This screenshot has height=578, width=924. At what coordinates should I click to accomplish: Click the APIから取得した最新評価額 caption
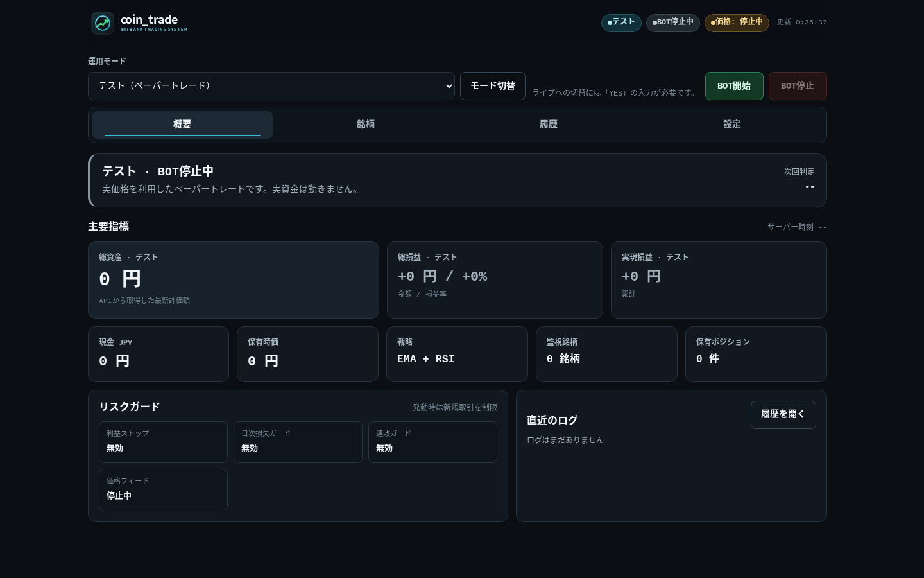click(x=144, y=301)
